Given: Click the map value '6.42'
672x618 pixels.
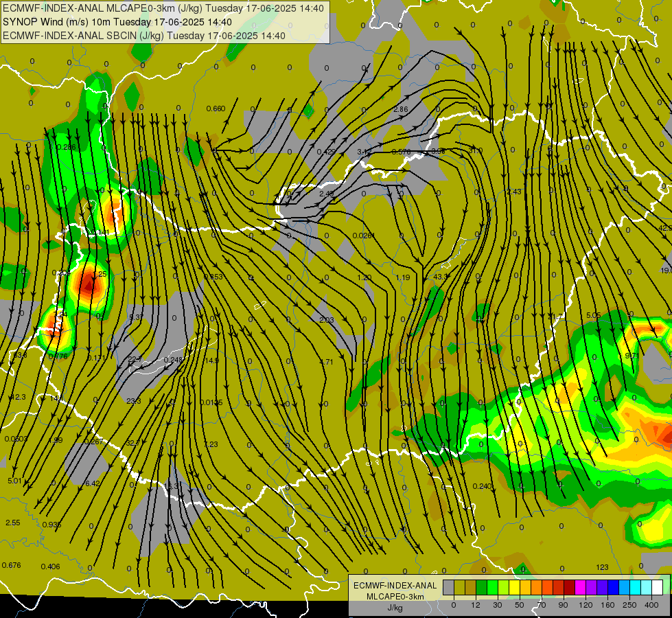Looking at the screenshot, I should (x=92, y=483).
